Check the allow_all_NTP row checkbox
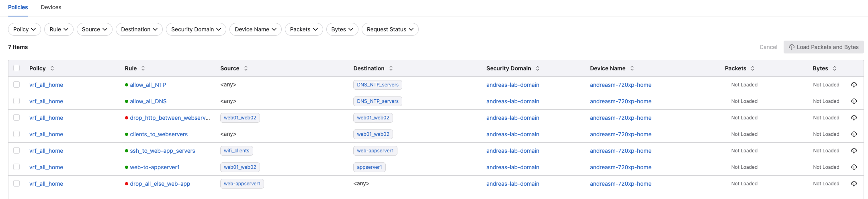 click(x=16, y=84)
